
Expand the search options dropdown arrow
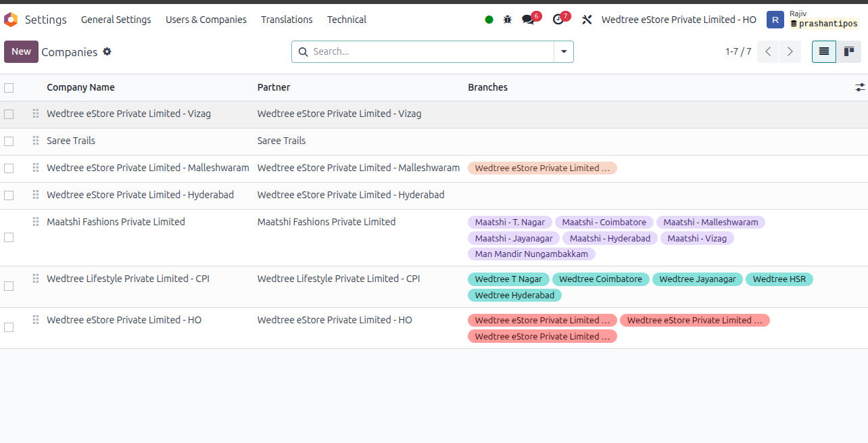click(x=564, y=51)
